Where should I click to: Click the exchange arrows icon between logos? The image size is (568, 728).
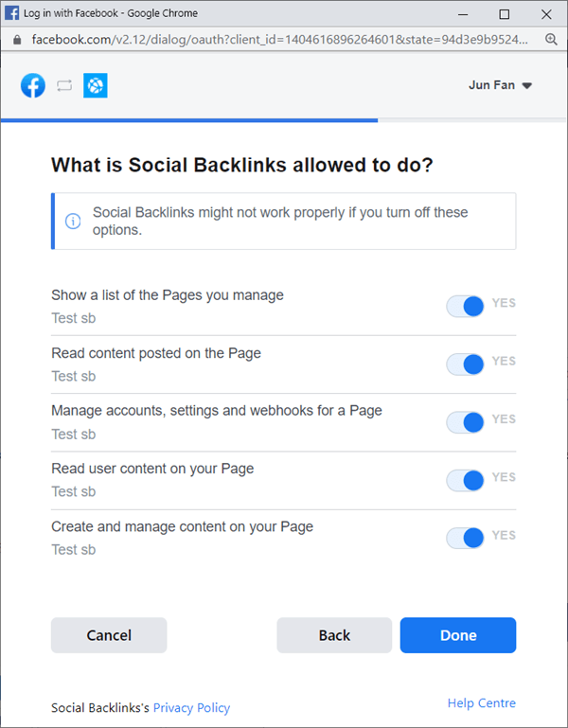tap(64, 86)
